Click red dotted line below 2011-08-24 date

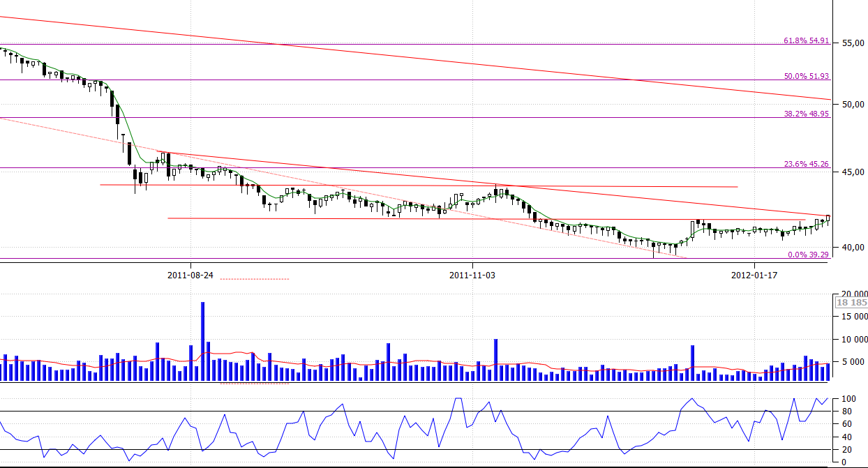(x=254, y=279)
